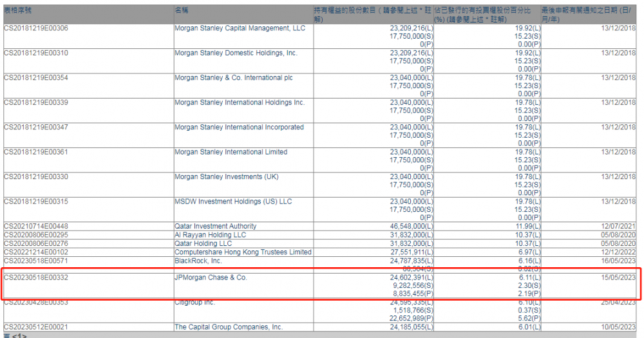Select Morgan Stanley Capital Management's 23,209,216(L) shares
644x338 pixels.
[x=411, y=28]
